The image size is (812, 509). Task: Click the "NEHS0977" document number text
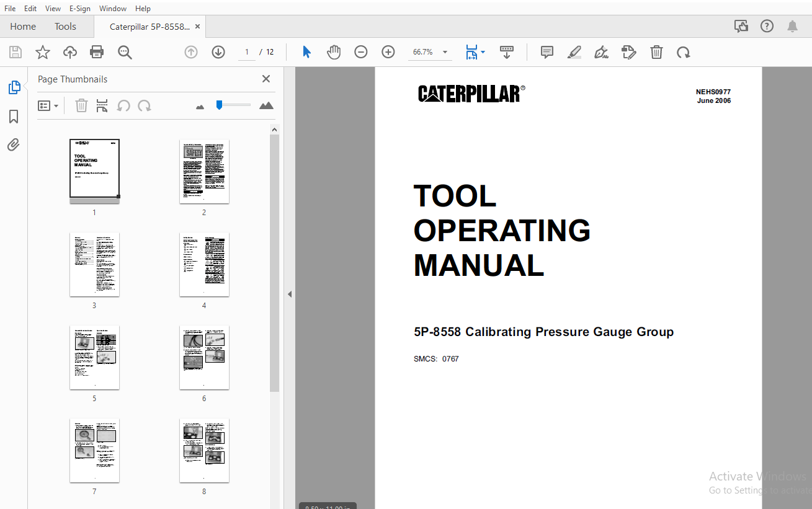[x=713, y=92]
